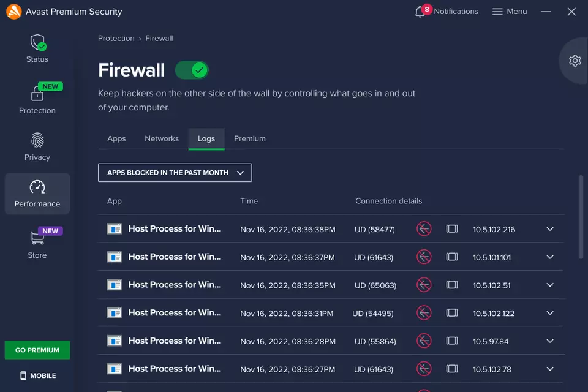
Task: Click the Avast logo icon
Action: [x=14, y=11]
